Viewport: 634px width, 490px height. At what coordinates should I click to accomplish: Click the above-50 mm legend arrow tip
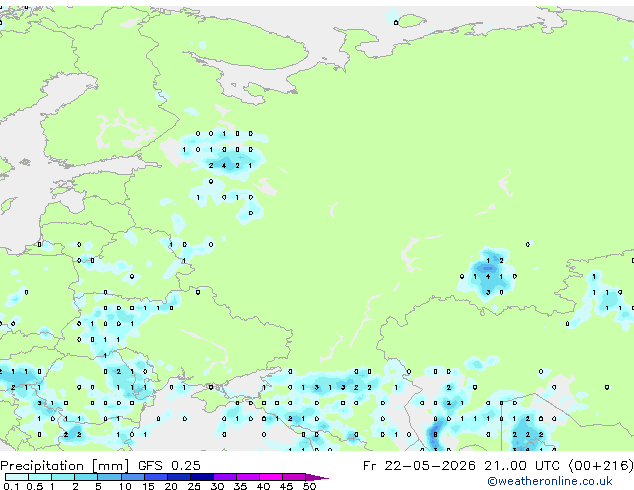point(317,477)
